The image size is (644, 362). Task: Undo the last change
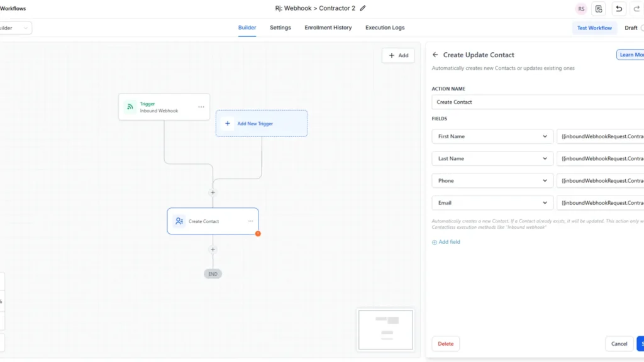click(619, 9)
